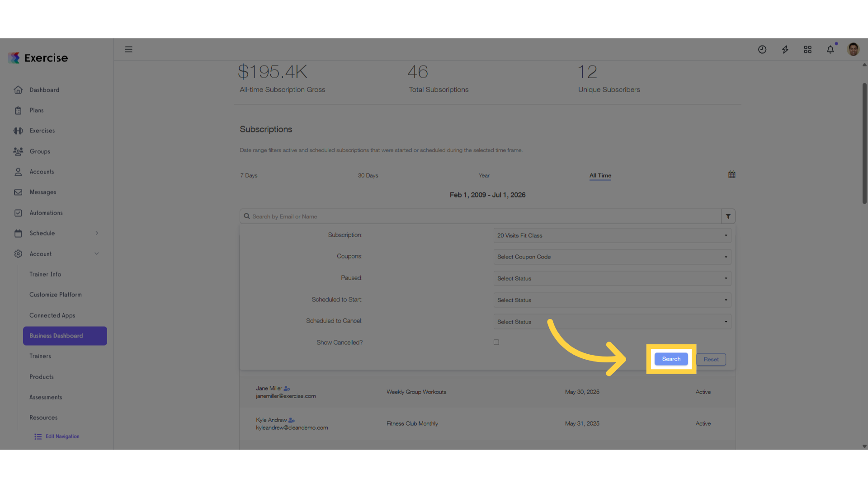The image size is (868, 488).
Task: Open the clock history icon
Action: [x=762, y=50]
